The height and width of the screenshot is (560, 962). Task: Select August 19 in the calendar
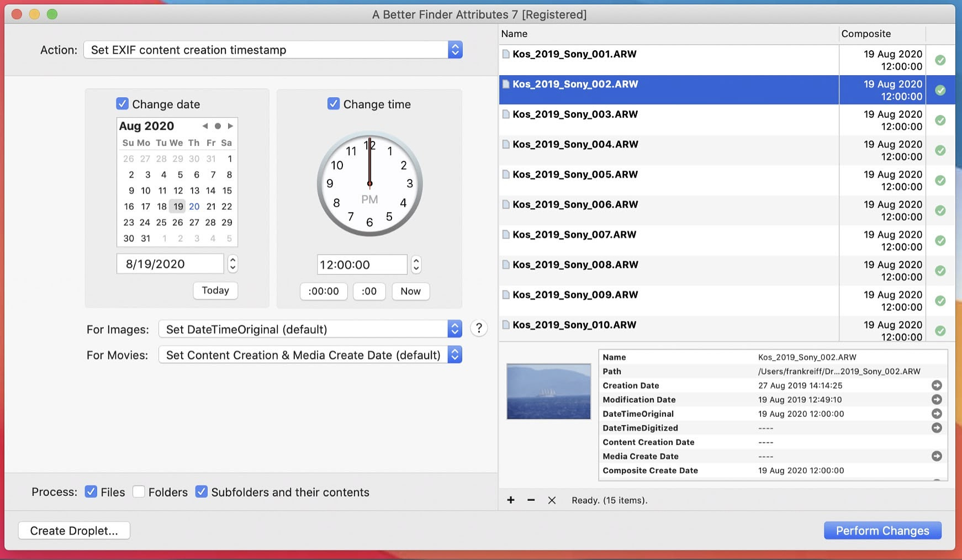(x=178, y=207)
